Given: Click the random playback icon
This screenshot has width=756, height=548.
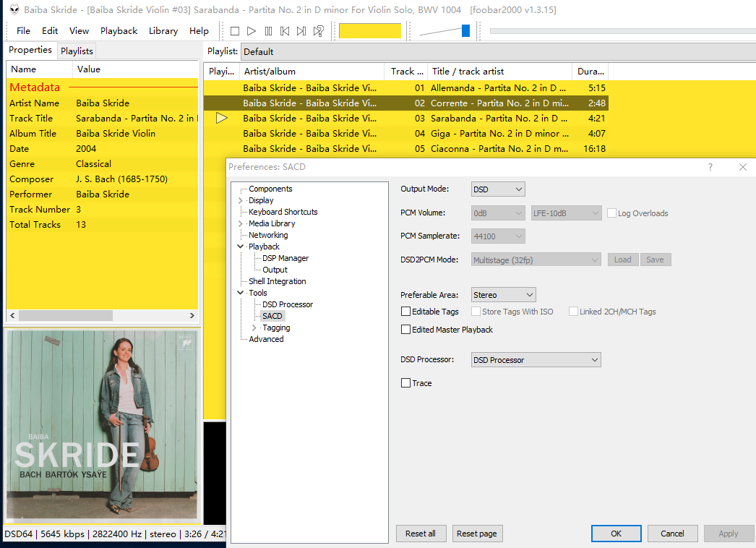Looking at the screenshot, I should (x=318, y=31).
